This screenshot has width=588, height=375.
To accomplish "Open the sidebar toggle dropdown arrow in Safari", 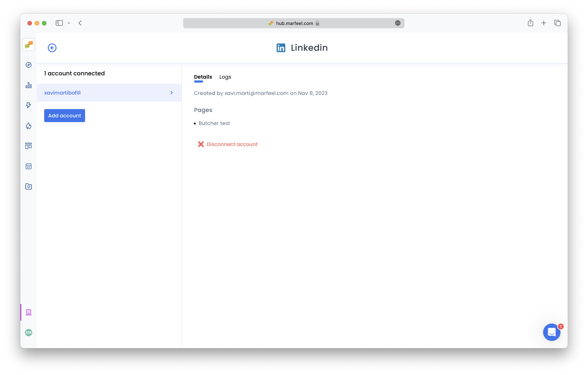I will tap(69, 23).
